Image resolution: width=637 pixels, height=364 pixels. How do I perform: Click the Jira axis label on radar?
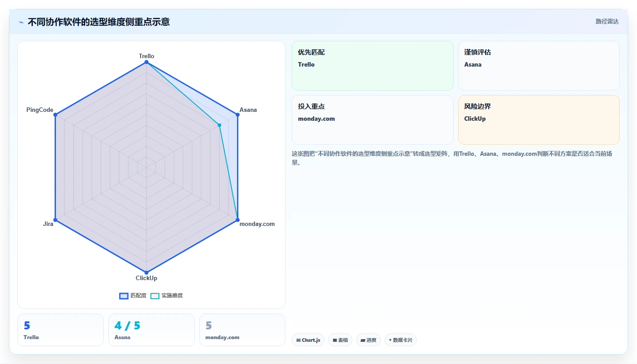click(x=48, y=224)
